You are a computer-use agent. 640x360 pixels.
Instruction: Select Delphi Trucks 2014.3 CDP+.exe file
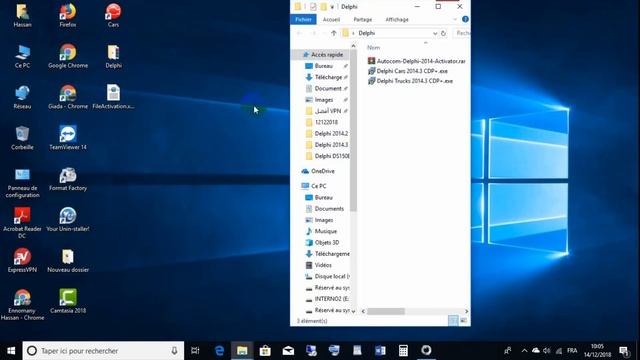coord(410,81)
